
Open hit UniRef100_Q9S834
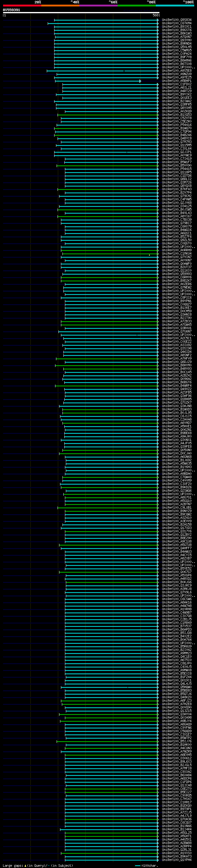point(176,20)
